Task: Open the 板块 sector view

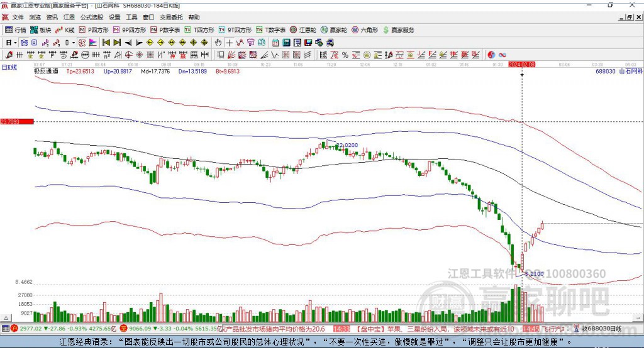Action: click(x=41, y=30)
